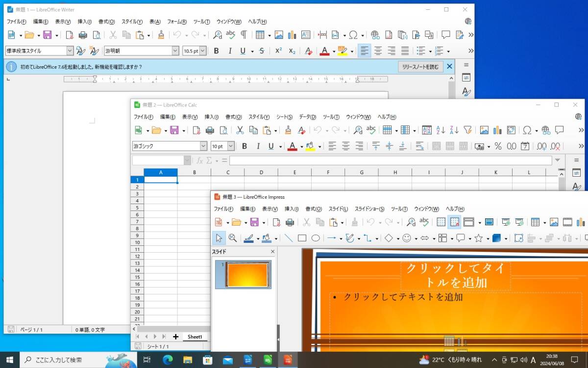Dismiss the Writer release notes infobar
This screenshot has height=368, width=588.
pos(449,66)
